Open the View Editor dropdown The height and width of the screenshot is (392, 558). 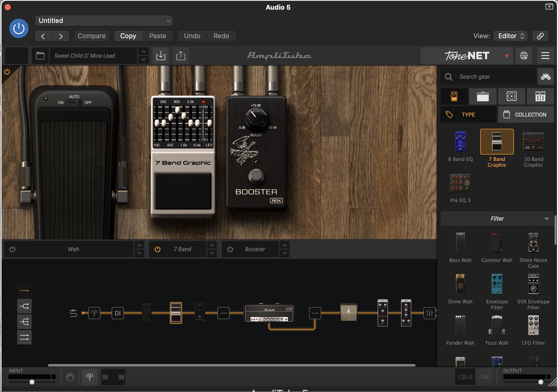(x=510, y=36)
